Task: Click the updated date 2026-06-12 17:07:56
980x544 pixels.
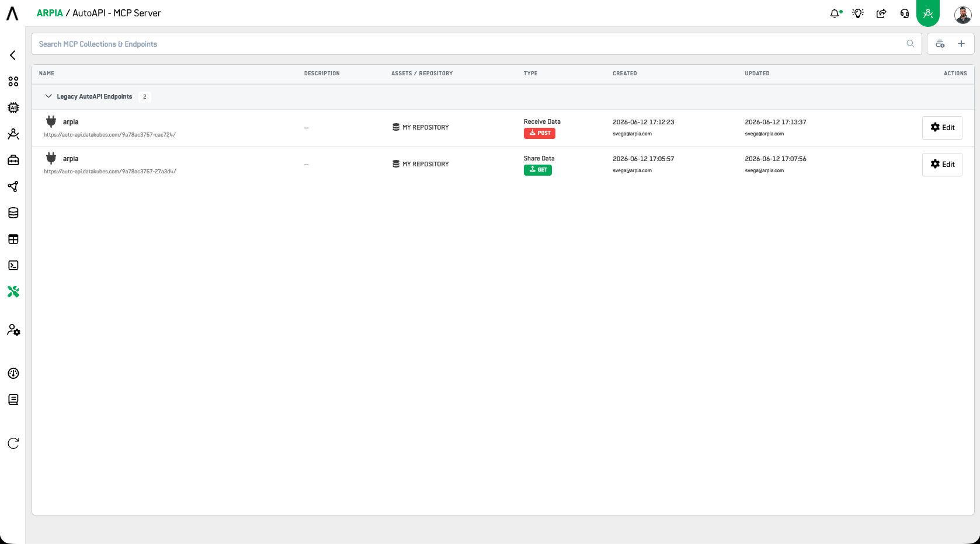Action: point(776,159)
